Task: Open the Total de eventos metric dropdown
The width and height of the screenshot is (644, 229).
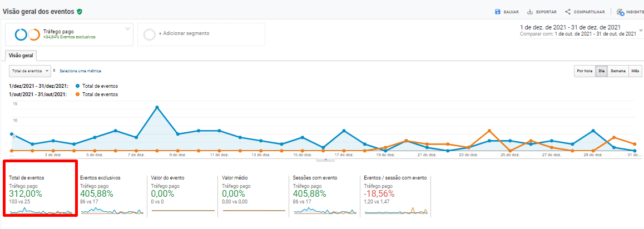Action: 30,71
